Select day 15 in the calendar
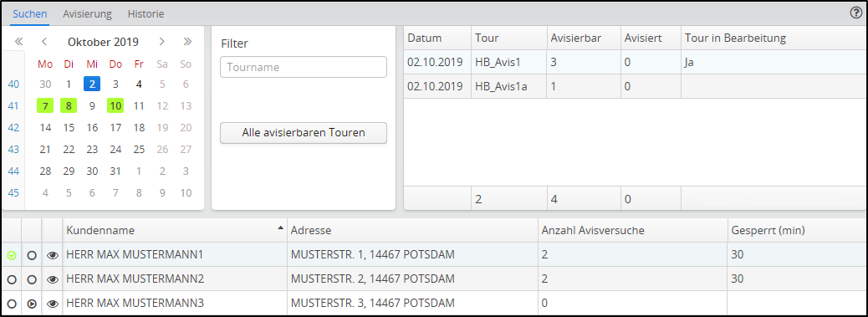This screenshot has height=317, width=868. 69,128
